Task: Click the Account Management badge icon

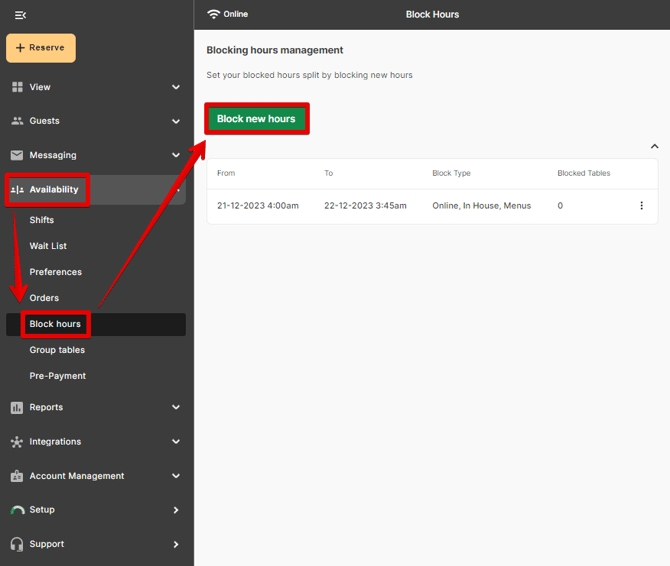Action: (x=17, y=476)
